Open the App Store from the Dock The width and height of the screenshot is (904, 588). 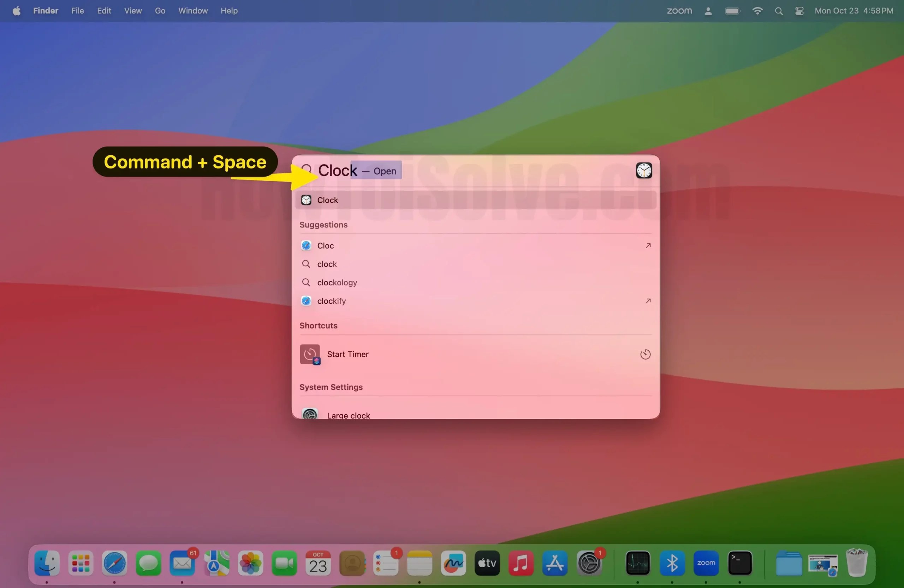[554, 564]
